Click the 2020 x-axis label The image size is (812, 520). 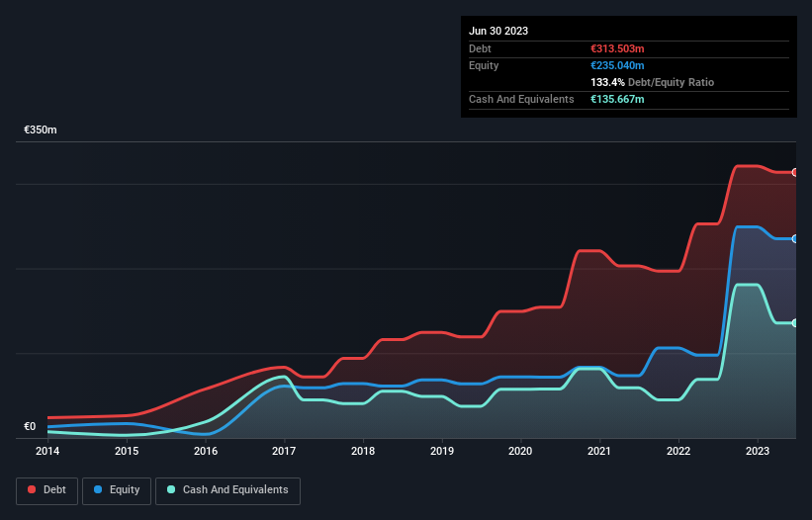tap(520, 451)
